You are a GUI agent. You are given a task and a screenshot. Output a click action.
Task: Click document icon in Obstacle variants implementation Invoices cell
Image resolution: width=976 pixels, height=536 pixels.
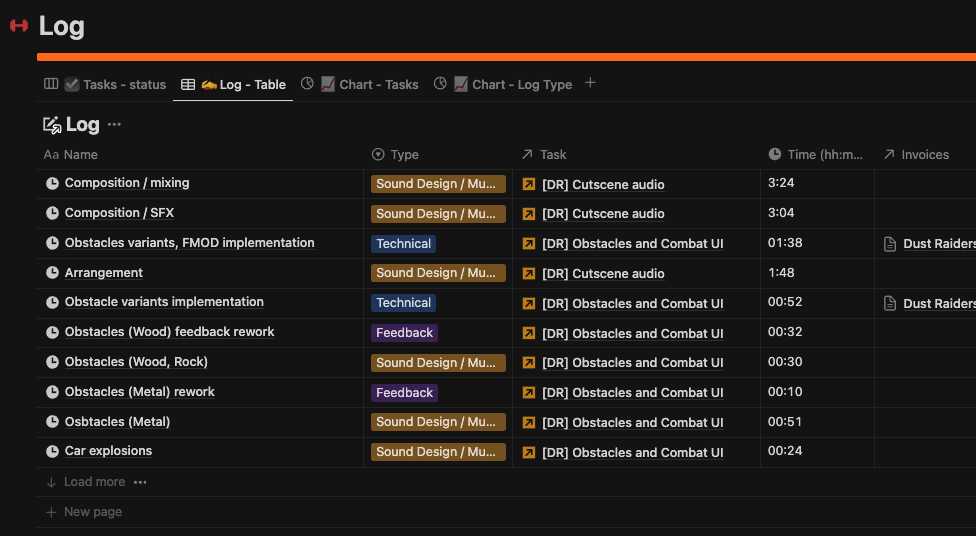(890, 303)
